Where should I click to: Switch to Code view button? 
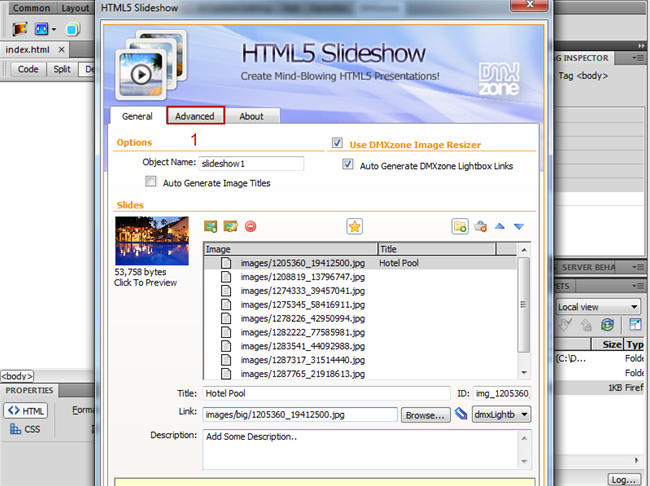[x=28, y=69]
